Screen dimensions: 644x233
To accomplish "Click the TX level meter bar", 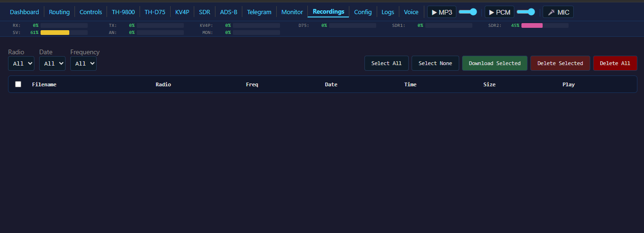I will click(160, 25).
